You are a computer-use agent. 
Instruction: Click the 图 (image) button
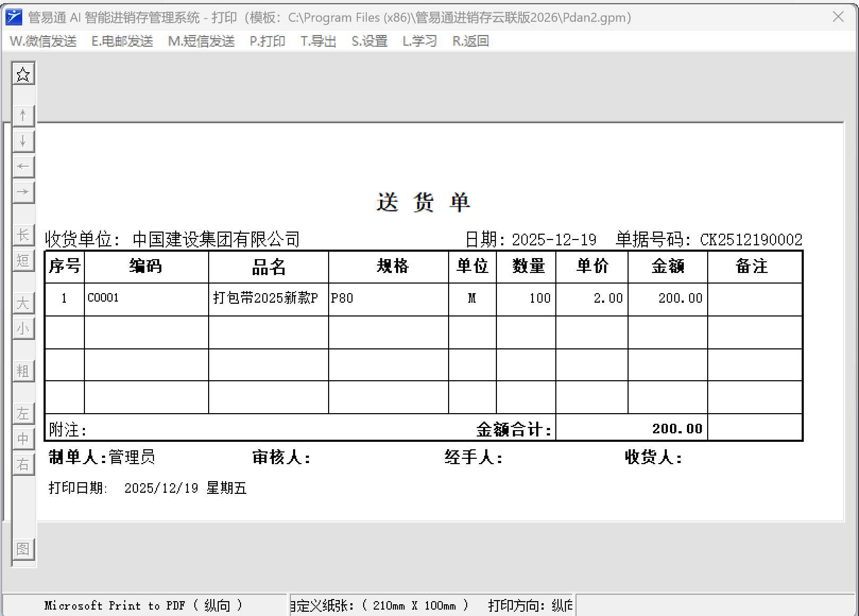click(x=23, y=549)
